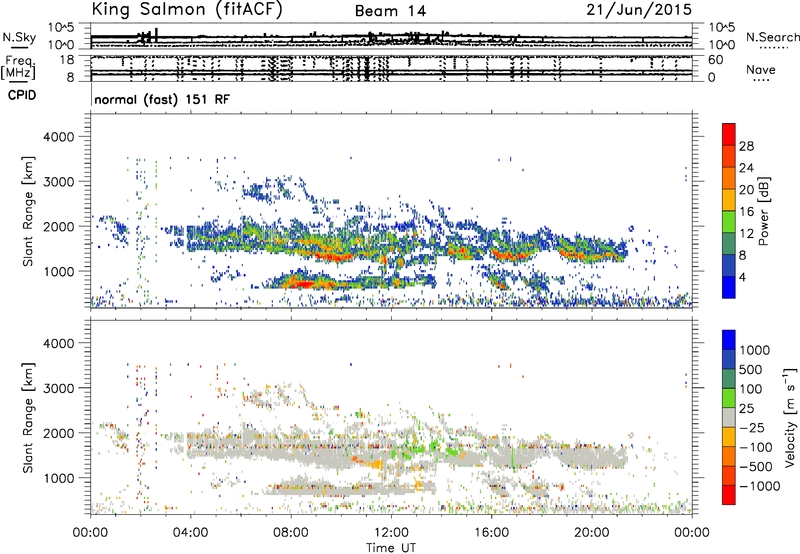Click the 60 tick label on the Nave axis
The image size is (800, 554).
(715, 60)
